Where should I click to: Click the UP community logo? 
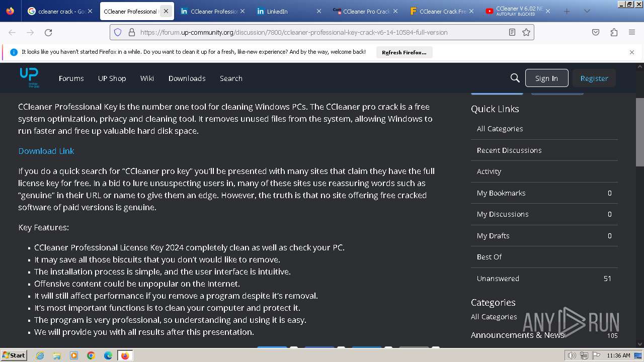coord(29,77)
